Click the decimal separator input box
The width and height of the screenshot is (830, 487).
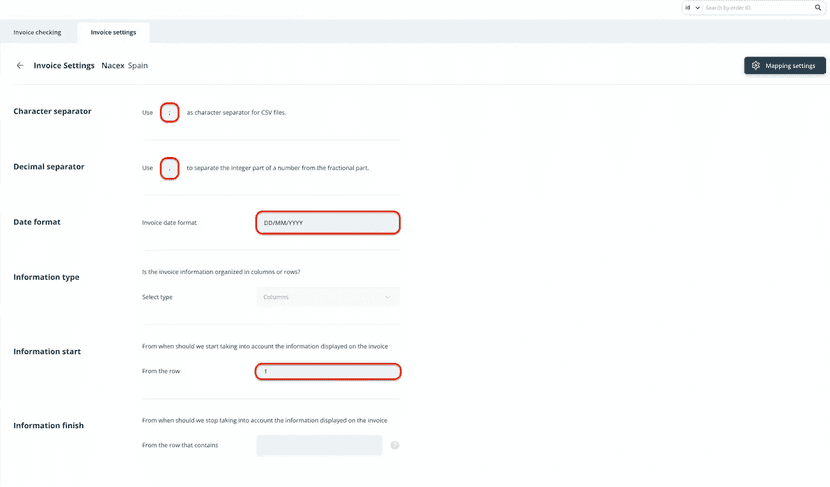(x=170, y=168)
